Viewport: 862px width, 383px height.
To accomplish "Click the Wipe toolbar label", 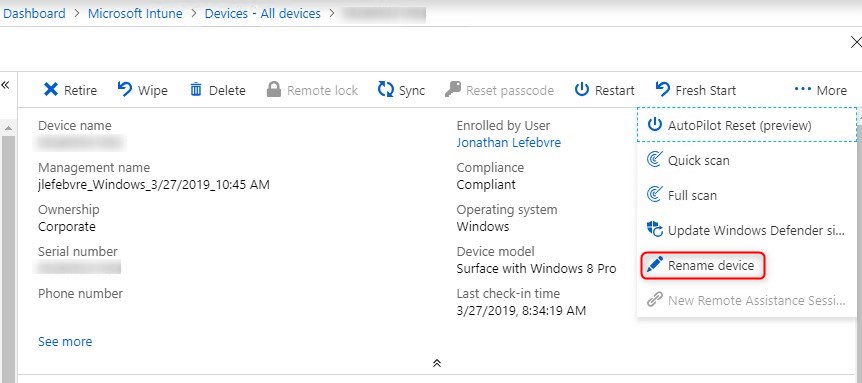I will (152, 90).
